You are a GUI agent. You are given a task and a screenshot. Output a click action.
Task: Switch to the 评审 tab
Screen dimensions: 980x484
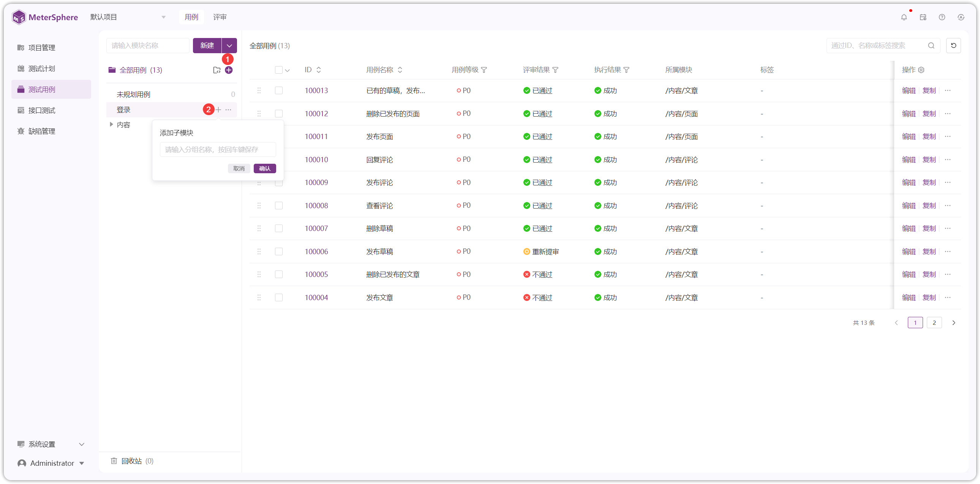(x=220, y=17)
